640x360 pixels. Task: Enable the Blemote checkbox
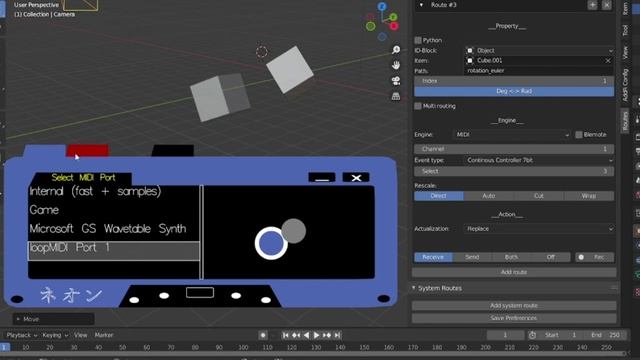579,135
